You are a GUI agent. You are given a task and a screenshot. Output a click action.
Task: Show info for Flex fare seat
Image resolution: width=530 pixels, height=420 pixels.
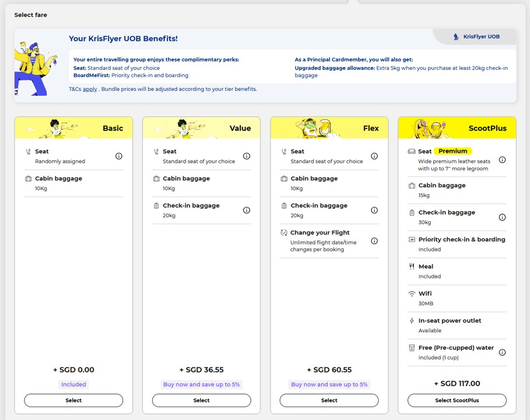pyautogui.click(x=374, y=156)
